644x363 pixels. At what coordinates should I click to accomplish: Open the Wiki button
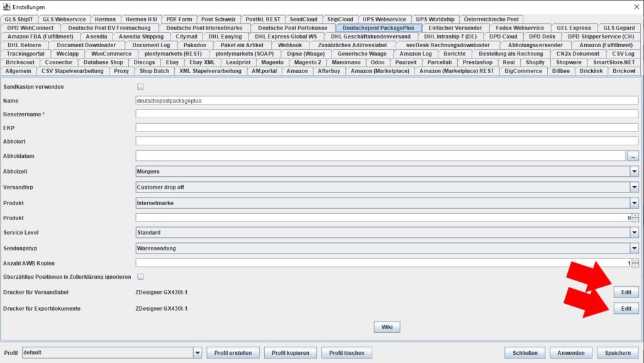(x=387, y=327)
